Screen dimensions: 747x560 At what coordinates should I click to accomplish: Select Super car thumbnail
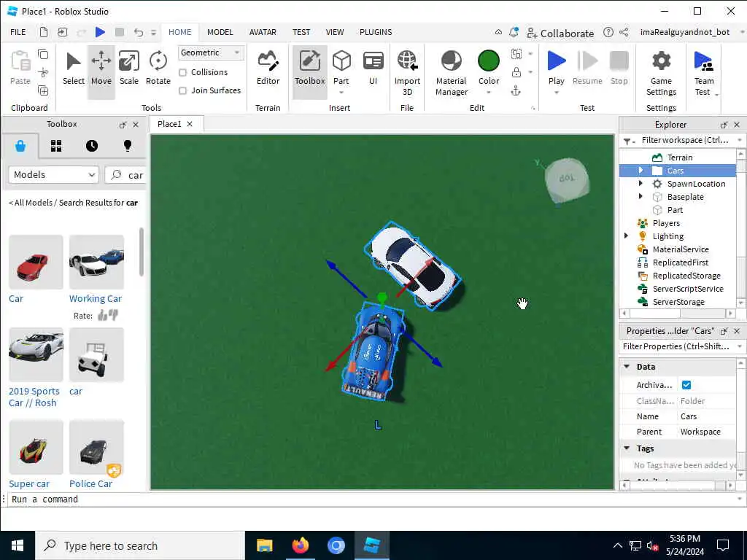(x=36, y=447)
